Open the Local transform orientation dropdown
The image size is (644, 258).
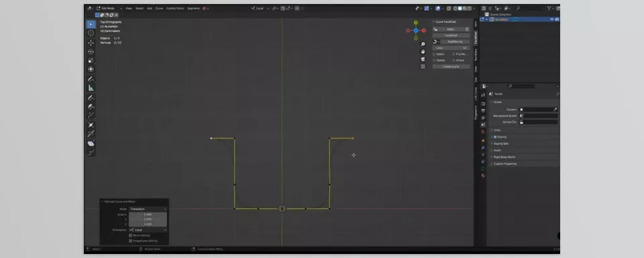[260, 8]
